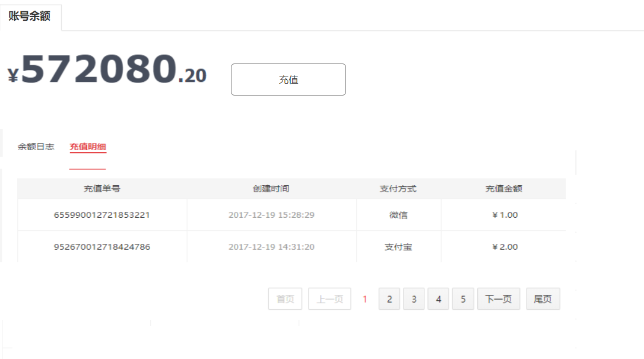Select page 1 in pagination
The image size is (644, 359).
point(364,299)
